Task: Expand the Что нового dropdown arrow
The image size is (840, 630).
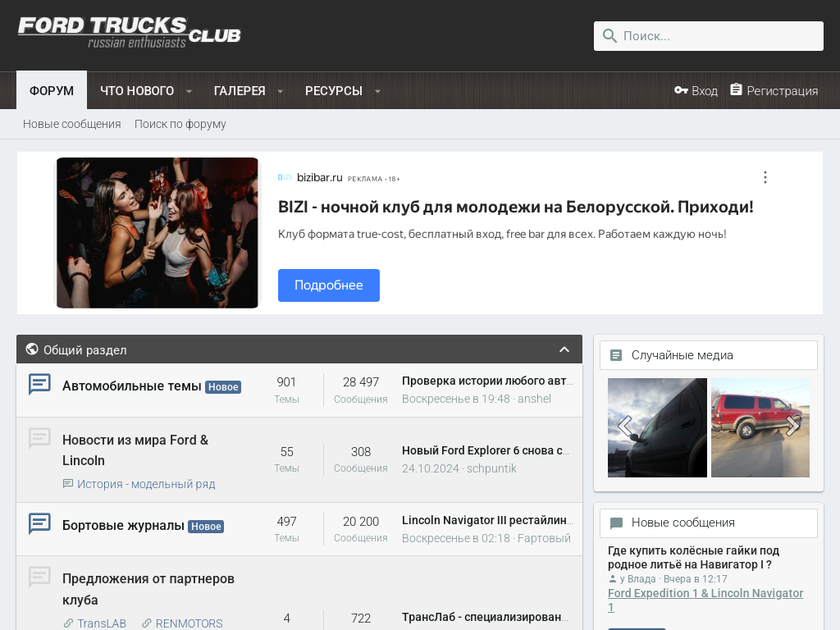Action: 189,91
